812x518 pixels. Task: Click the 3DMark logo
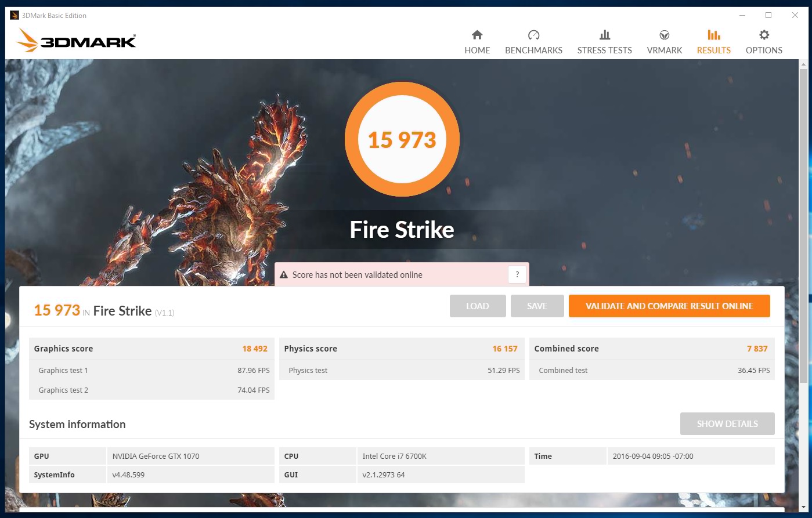[x=75, y=41]
